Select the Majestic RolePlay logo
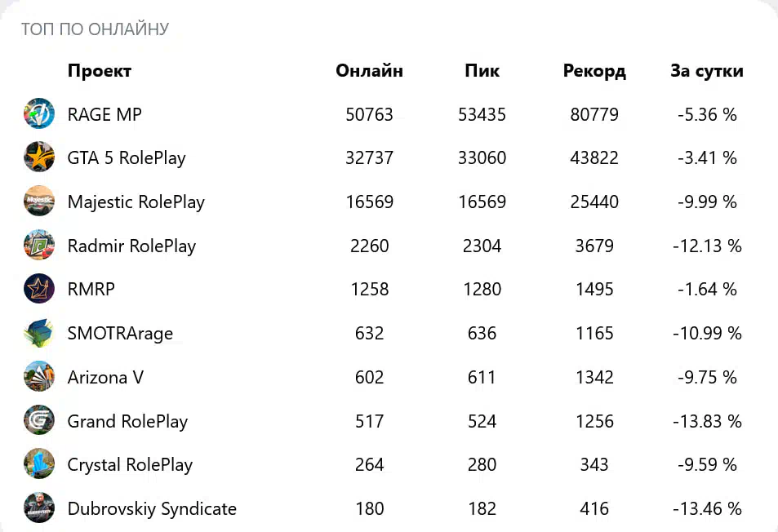Image resolution: width=778 pixels, height=532 pixels. click(x=39, y=201)
